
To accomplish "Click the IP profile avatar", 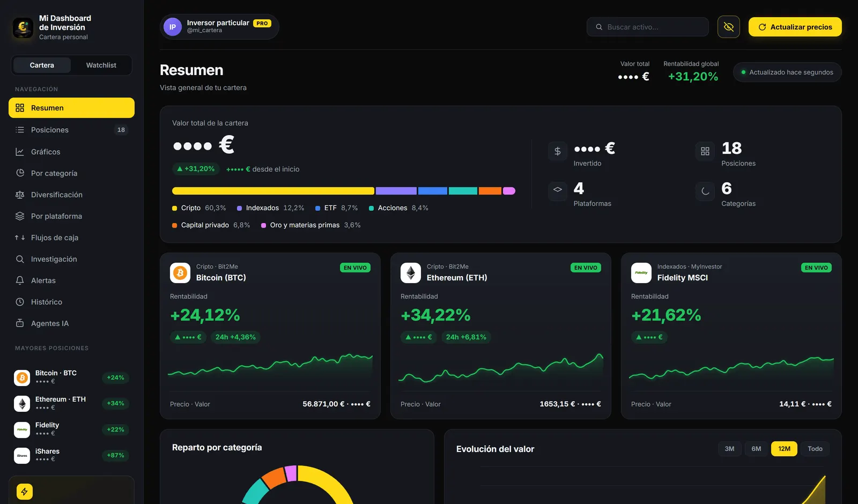I will coord(173,27).
